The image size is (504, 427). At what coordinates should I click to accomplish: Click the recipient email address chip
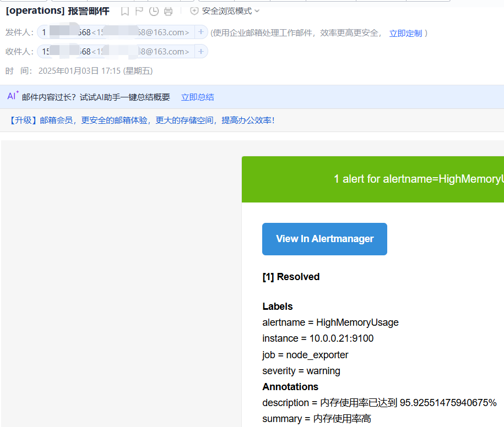coord(116,52)
